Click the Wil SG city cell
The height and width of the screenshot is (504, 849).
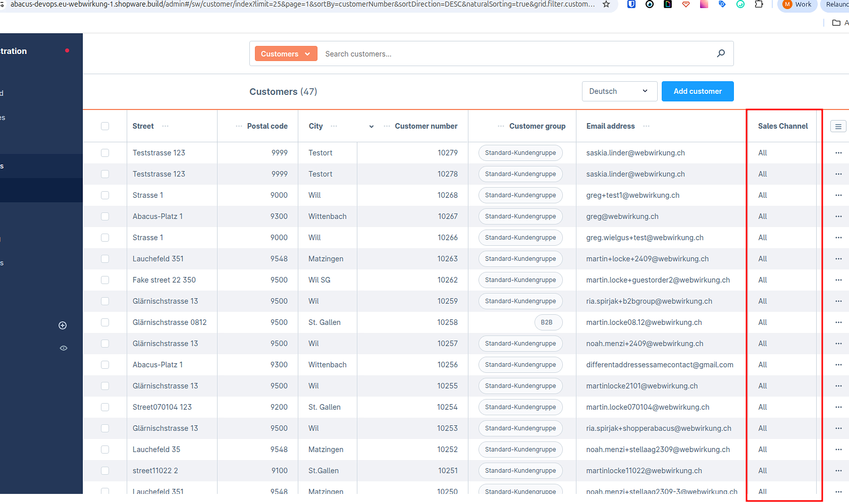(320, 280)
